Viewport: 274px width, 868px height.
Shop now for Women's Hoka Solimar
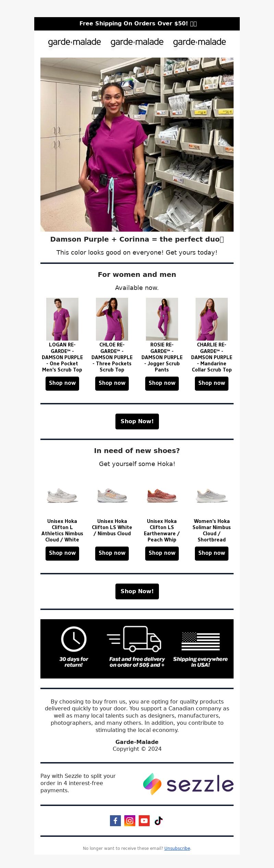[x=212, y=553]
